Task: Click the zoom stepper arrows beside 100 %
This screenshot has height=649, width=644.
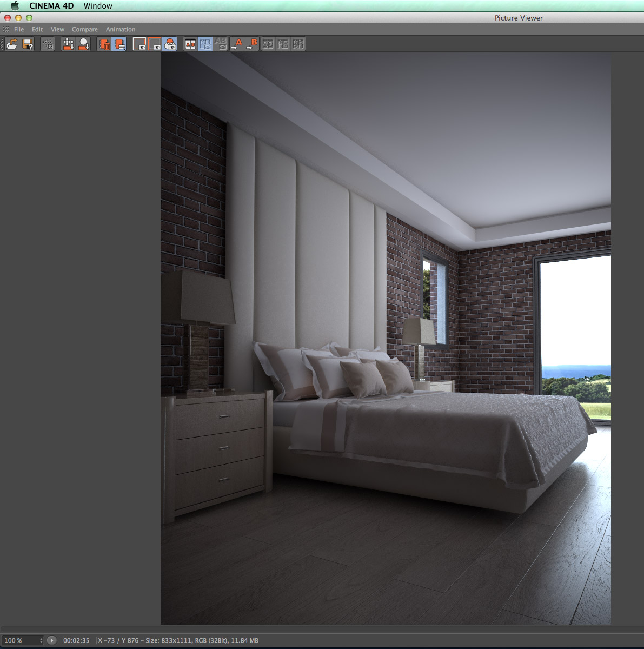Action: click(41, 640)
